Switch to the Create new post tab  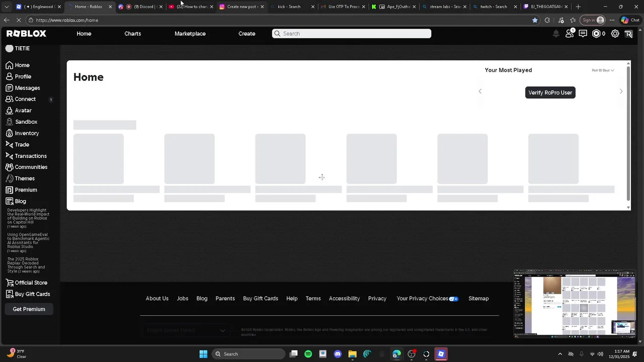tap(242, 7)
